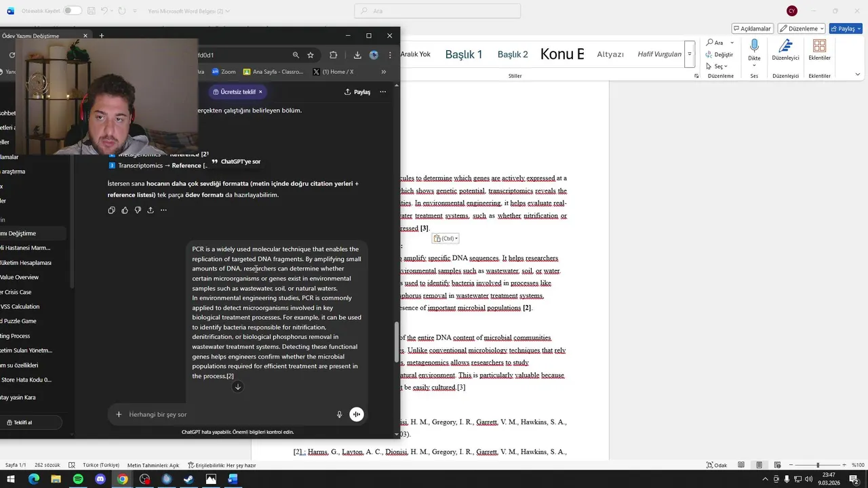Screen dimensions: 868x488
Task: Open the Zoom bookmark
Action: pos(224,72)
